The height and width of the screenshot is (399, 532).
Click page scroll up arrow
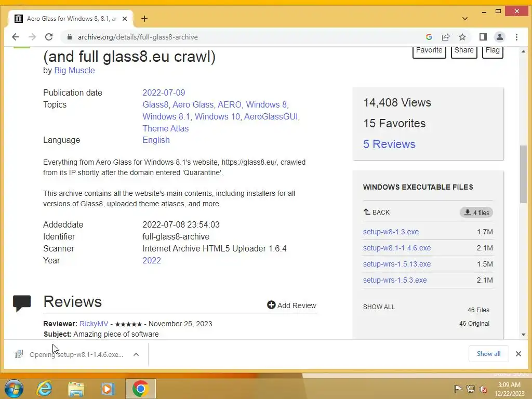coord(523,51)
